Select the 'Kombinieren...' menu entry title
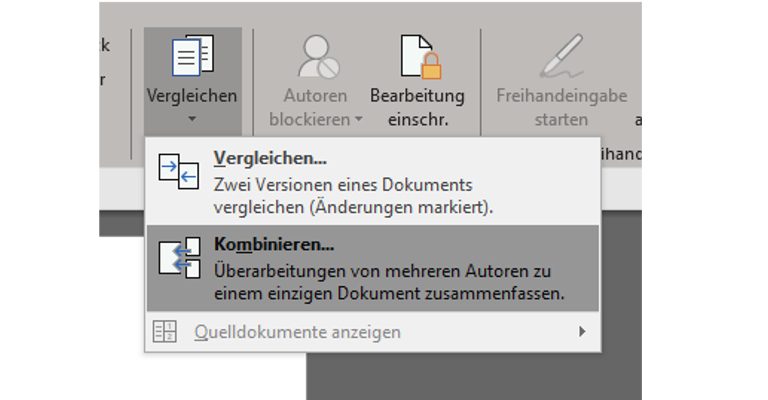Image resolution: width=768 pixels, height=400 pixels. 274,244
